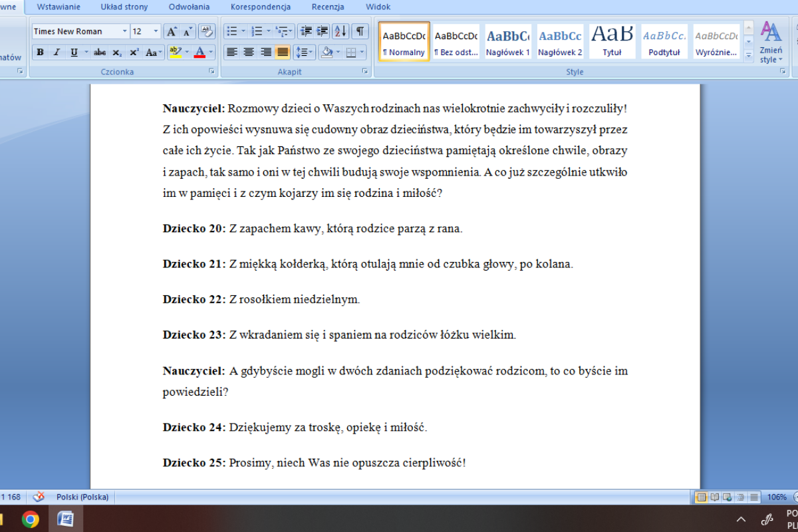Switch to the Recenzja tab
Image resolution: width=798 pixels, height=532 pixels.
328,7
